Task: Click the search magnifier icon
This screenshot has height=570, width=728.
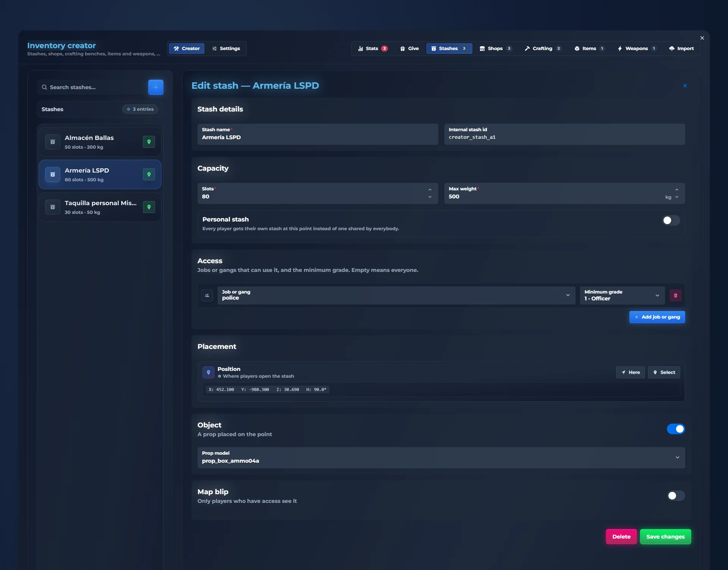Action: [x=44, y=87]
